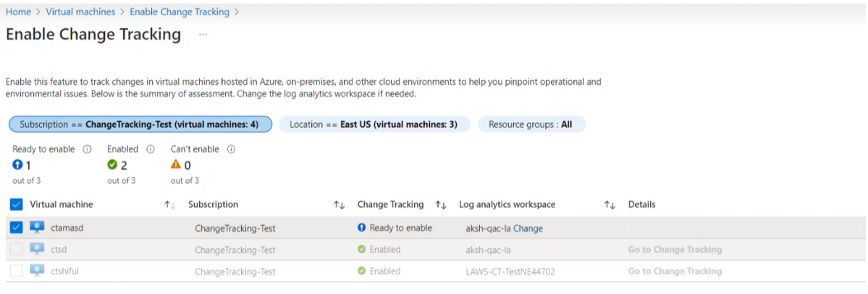Navigate to Home breadcrumb
The height and width of the screenshot is (294, 868).
18,12
